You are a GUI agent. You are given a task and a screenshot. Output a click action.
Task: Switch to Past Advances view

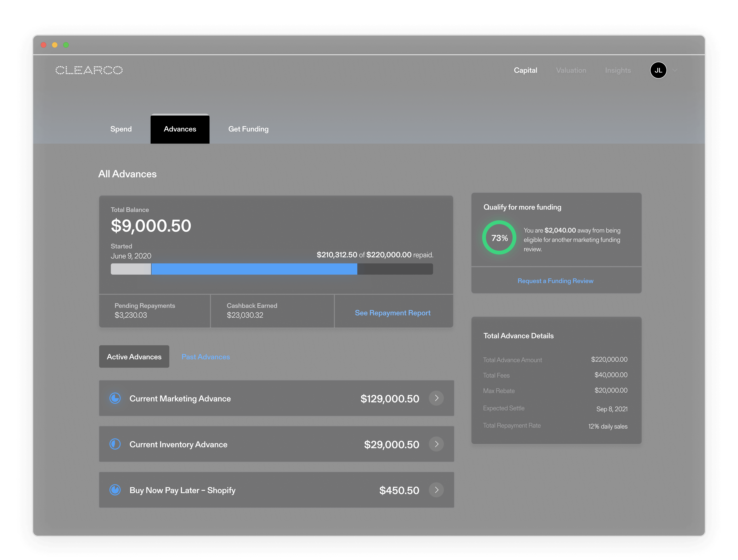[205, 356]
